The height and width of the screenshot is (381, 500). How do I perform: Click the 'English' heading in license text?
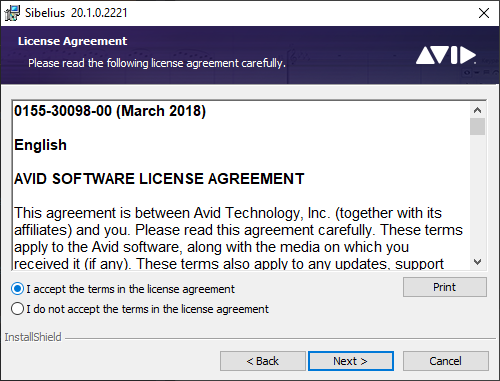40,145
